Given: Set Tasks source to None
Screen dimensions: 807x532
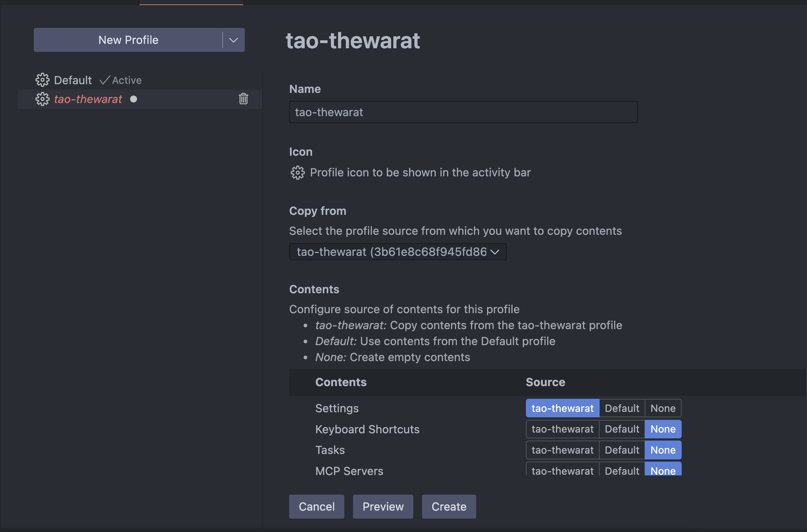Looking at the screenshot, I should pos(663,450).
